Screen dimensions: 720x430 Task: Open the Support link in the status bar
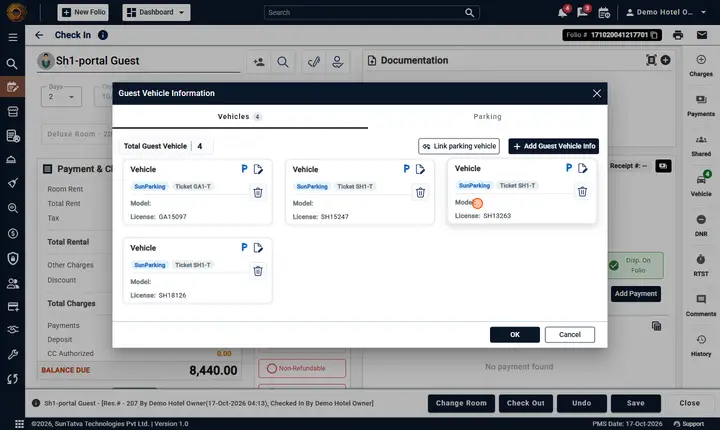(689, 424)
